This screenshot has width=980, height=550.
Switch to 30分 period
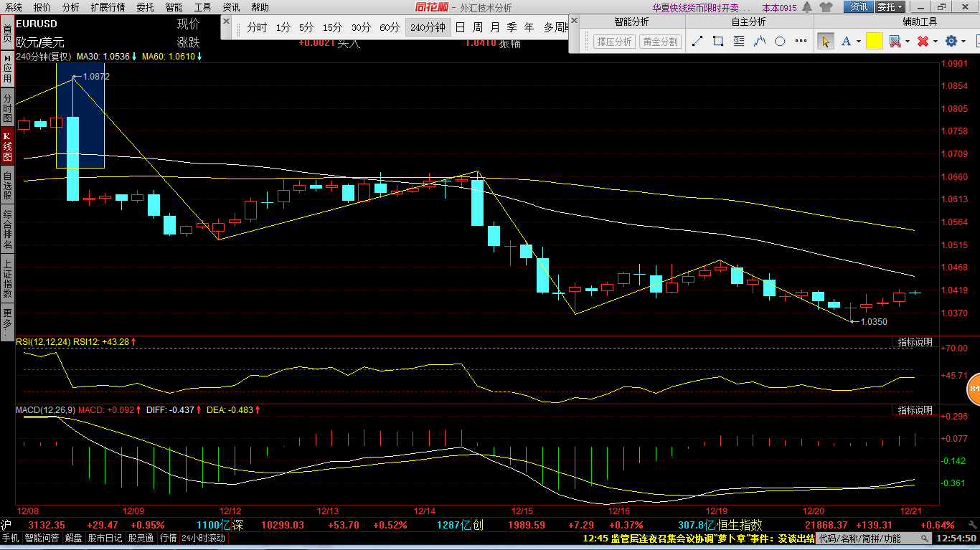point(361,28)
